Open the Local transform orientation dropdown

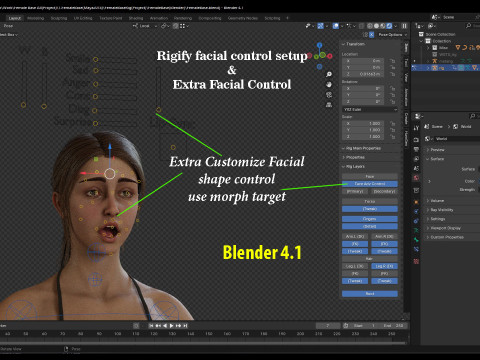click(x=145, y=26)
